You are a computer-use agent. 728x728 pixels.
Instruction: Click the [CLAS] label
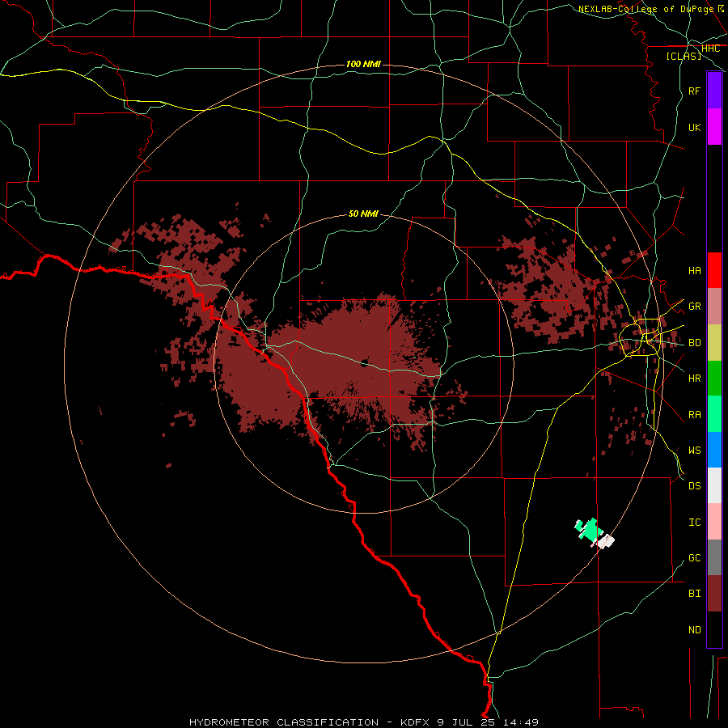pyautogui.click(x=684, y=56)
